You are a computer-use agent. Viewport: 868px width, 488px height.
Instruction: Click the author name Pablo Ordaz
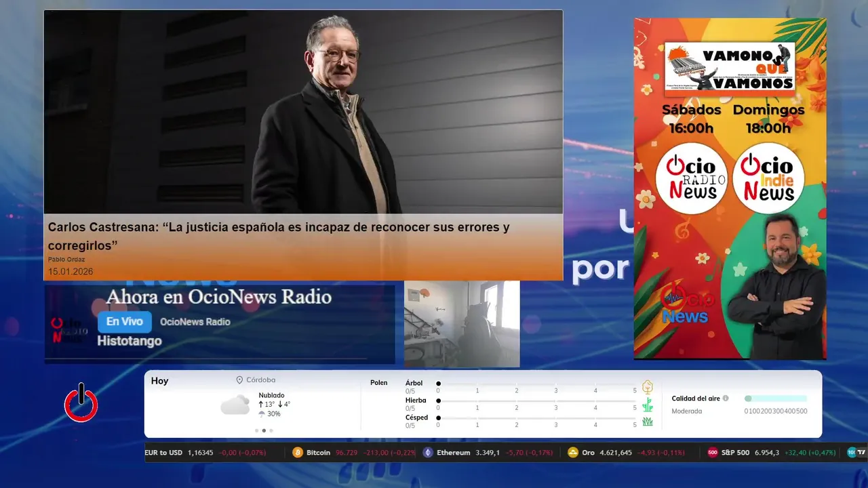(66, 260)
